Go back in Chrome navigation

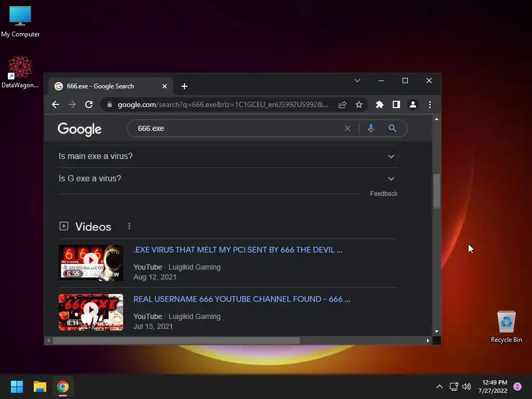(x=56, y=104)
